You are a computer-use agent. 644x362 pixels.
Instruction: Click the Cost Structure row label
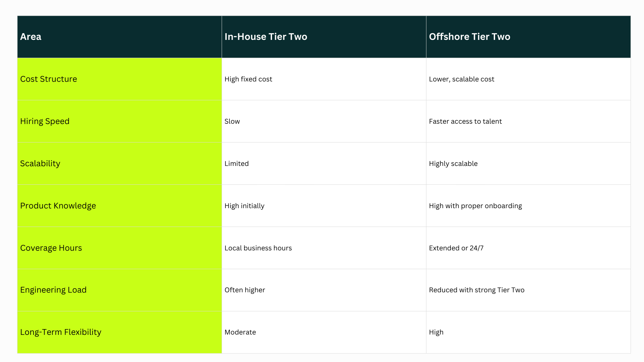[49, 79]
